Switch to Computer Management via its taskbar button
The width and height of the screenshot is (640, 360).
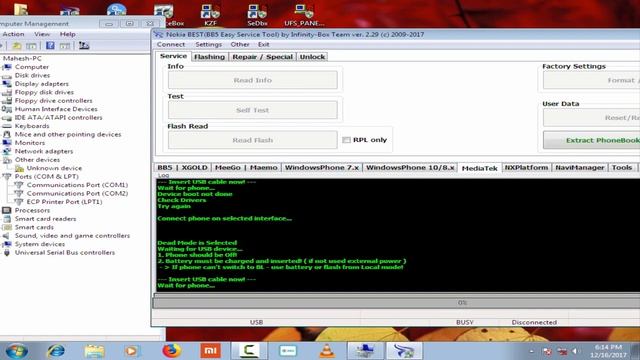click(365, 351)
